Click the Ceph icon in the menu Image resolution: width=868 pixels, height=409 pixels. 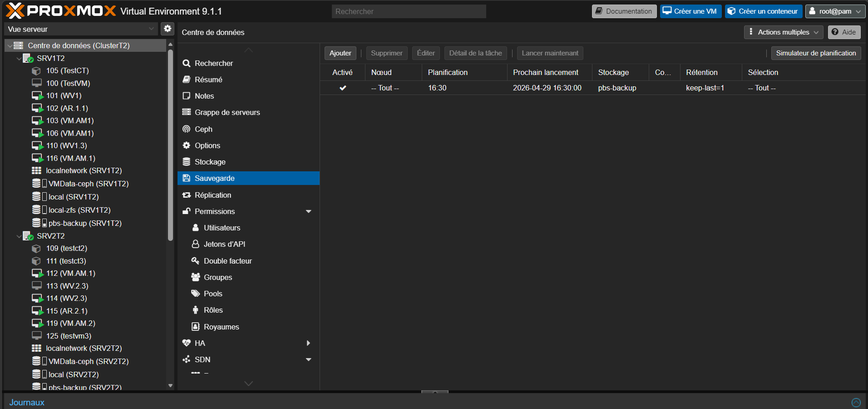pos(186,129)
